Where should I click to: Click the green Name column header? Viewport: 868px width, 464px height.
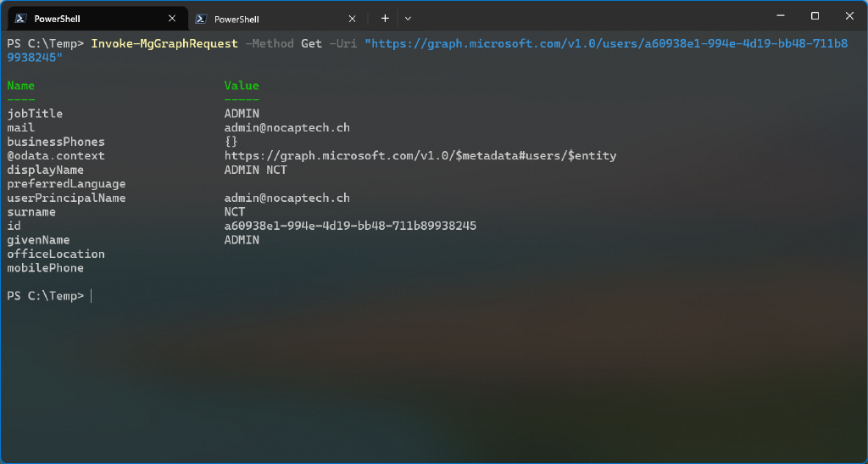(21, 86)
